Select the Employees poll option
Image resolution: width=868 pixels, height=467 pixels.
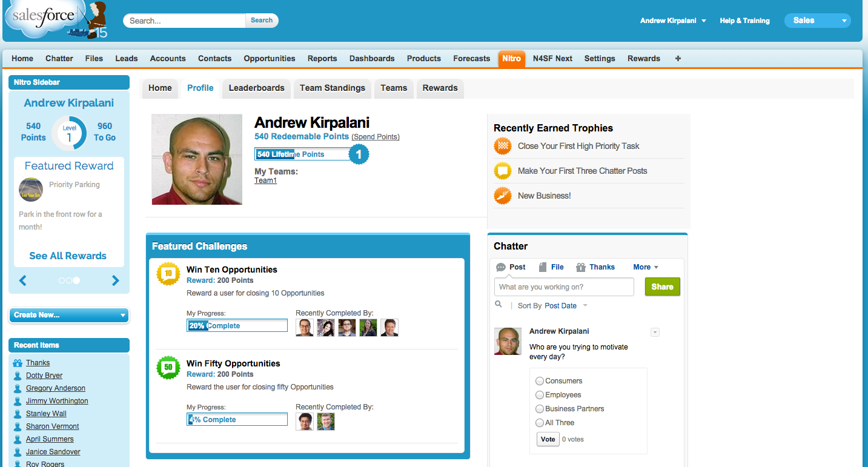[539, 395]
